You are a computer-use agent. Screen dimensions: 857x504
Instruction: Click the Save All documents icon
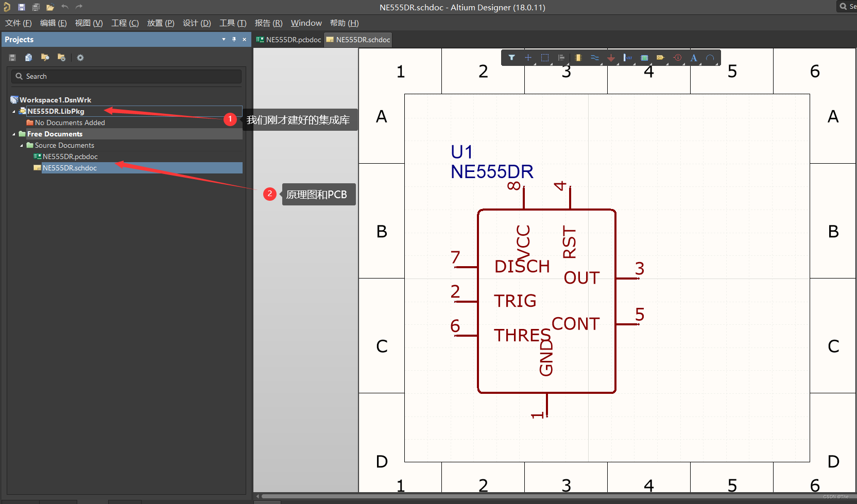pos(36,7)
